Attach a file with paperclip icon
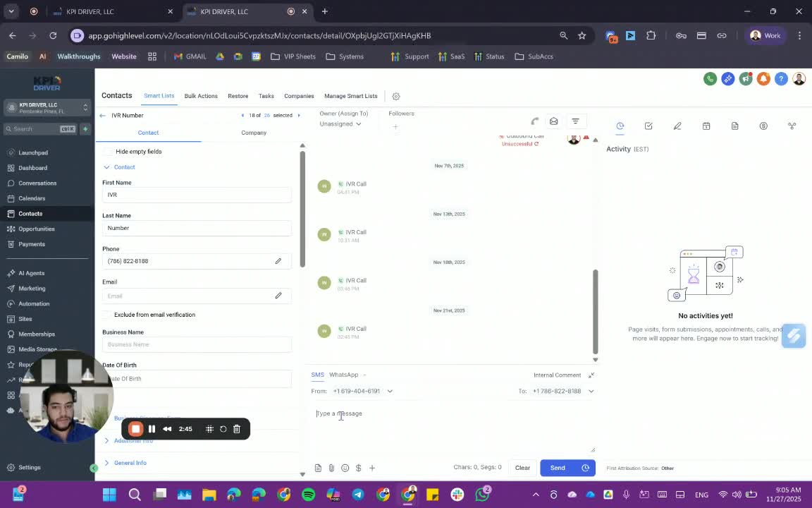The width and height of the screenshot is (812, 508). [x=331, y=468]
